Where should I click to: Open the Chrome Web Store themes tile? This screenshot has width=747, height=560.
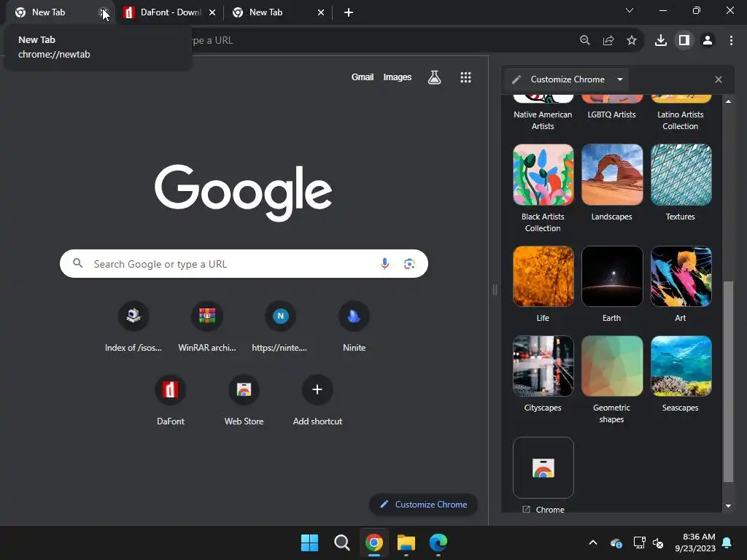[543, 467]
